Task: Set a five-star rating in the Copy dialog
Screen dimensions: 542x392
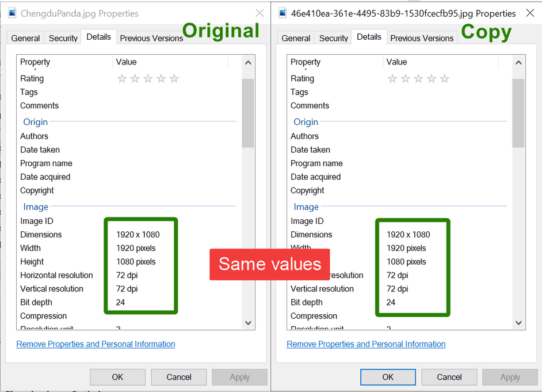Action: point(445,78)
